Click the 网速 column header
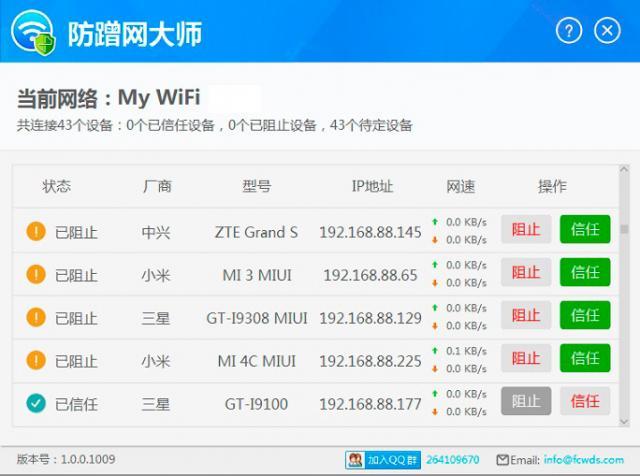Screen dimensions: 640x476 (460, 187)
